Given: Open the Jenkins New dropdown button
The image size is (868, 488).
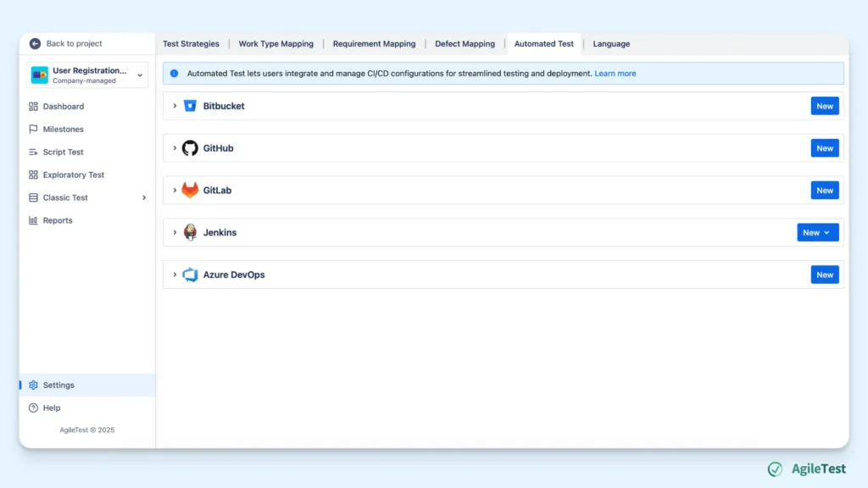Looking at the screenshot, I should click(x=818, y=232).
